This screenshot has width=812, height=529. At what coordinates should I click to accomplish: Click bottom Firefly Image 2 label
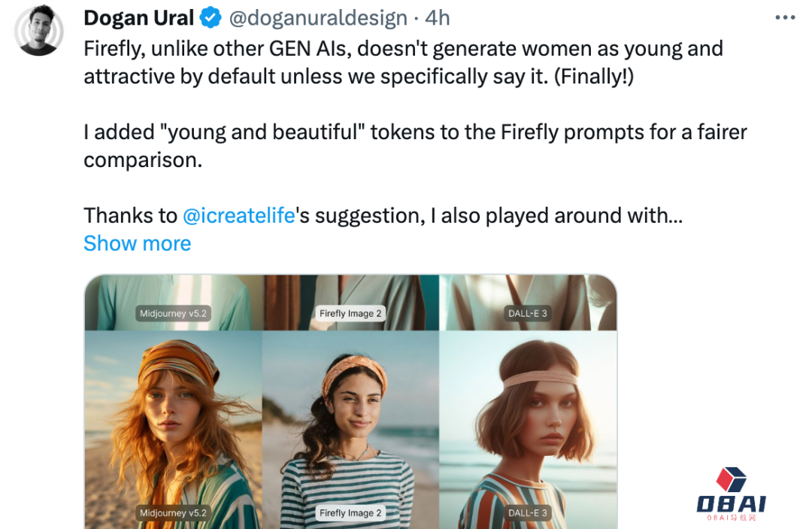350,513
